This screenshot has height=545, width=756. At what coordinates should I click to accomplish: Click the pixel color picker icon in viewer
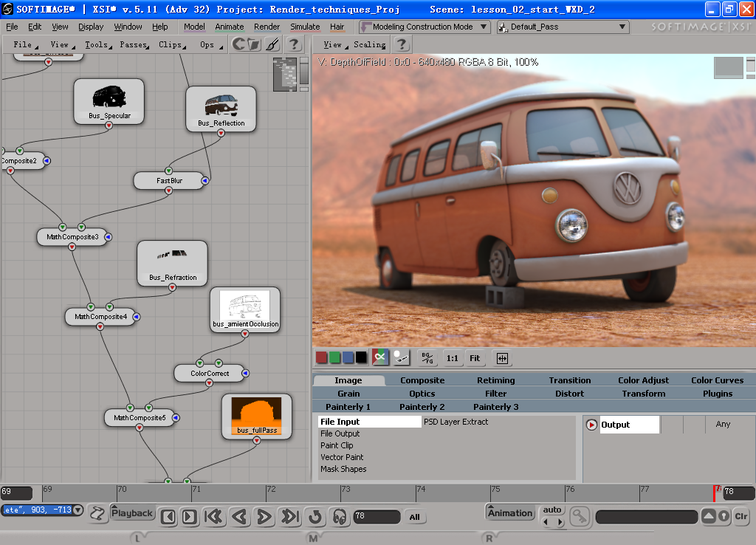[x=401, y=358]
